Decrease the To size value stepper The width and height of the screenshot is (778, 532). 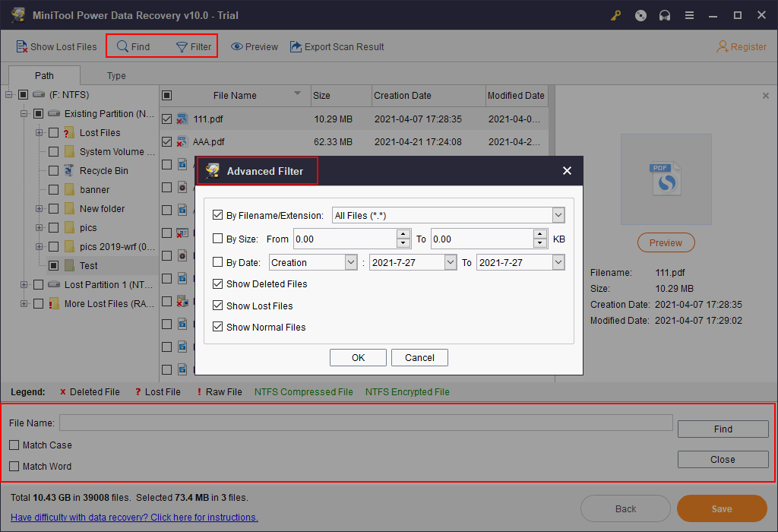540,243
